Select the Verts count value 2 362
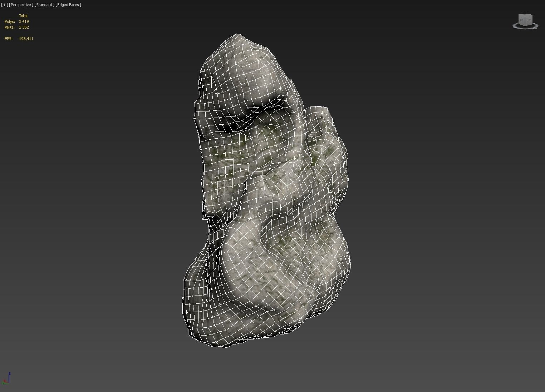Viewport: 545px width, 392px height. (24, 27)
